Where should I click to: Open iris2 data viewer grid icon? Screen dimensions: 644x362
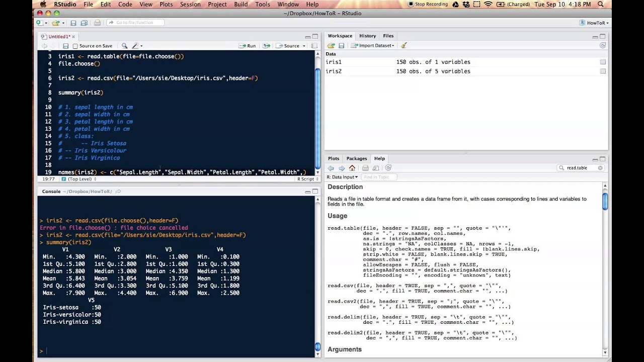[603, 71]
